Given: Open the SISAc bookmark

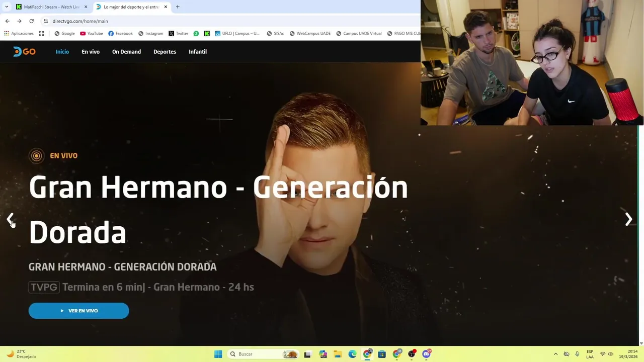Looking at the screenshot, I should [275, 34].
